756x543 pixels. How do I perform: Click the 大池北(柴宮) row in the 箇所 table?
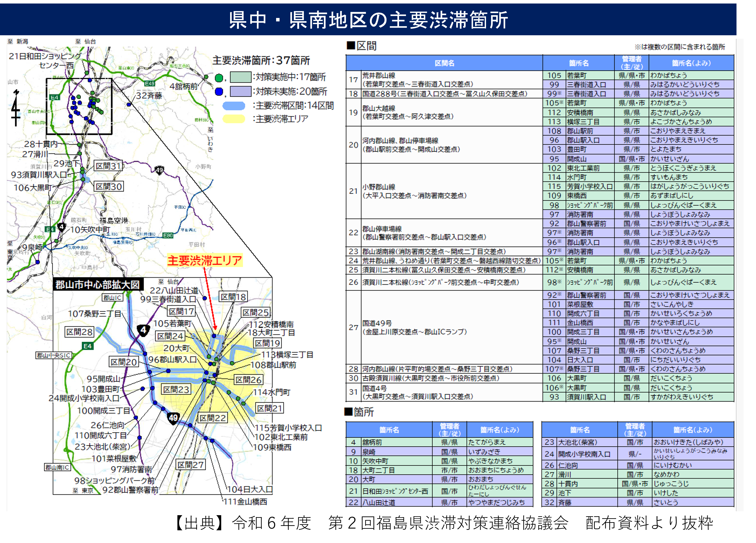coord(637,442)
